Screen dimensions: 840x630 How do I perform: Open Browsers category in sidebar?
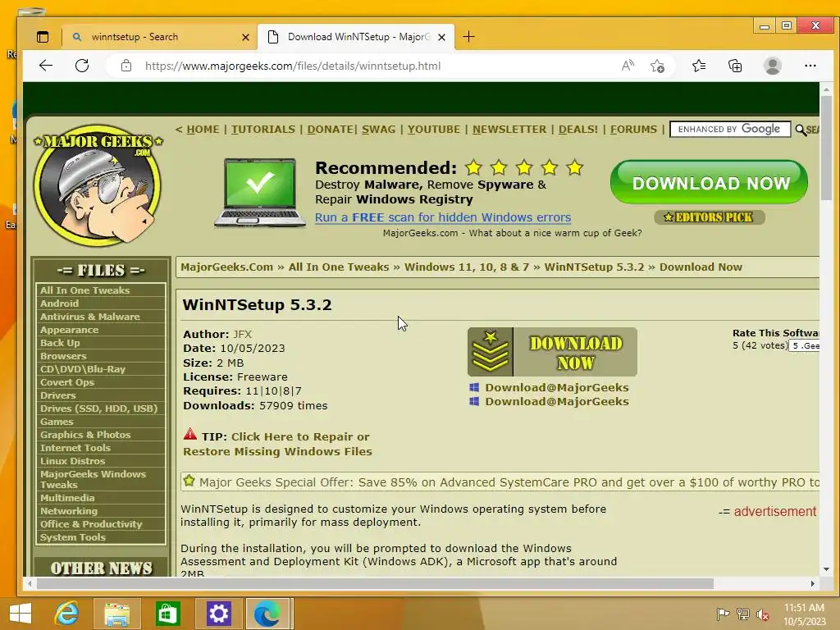(x=63, y=356)
